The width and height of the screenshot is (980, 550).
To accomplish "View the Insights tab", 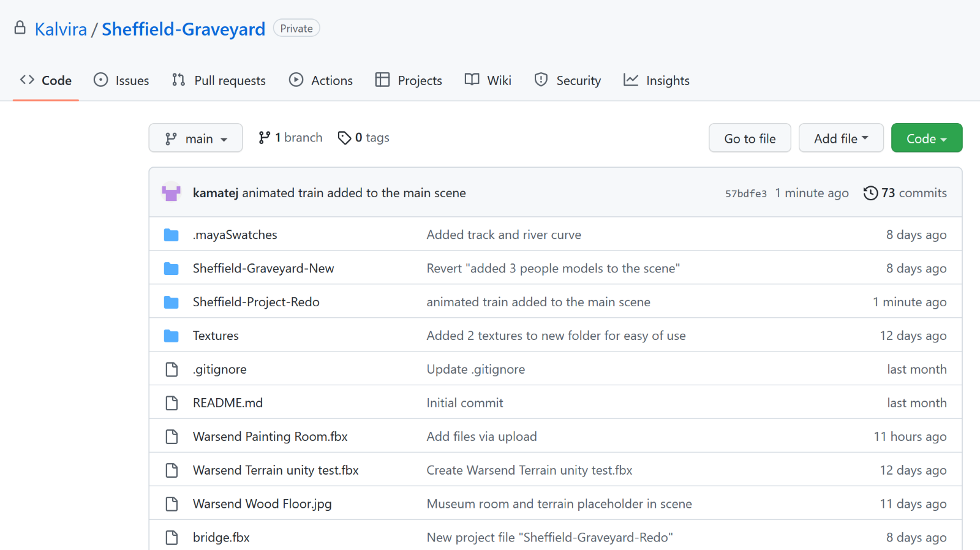I will [657, 80].
